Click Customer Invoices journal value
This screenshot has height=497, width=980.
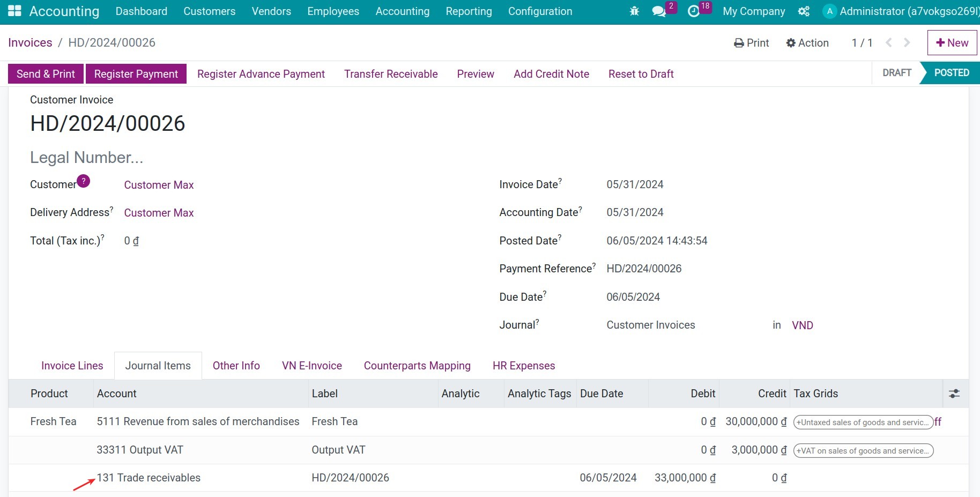click(x=651, y=325)
